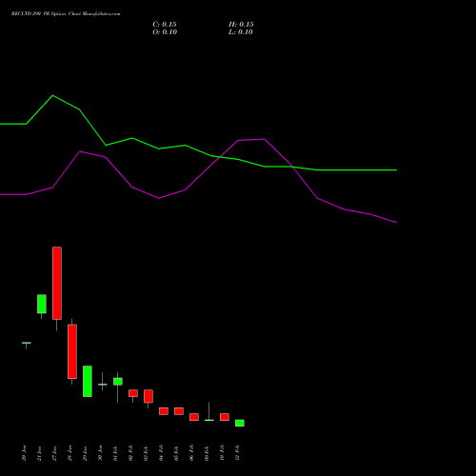Click the green candle above 12 Feb
Screen dimensions: 476x476
240,423
